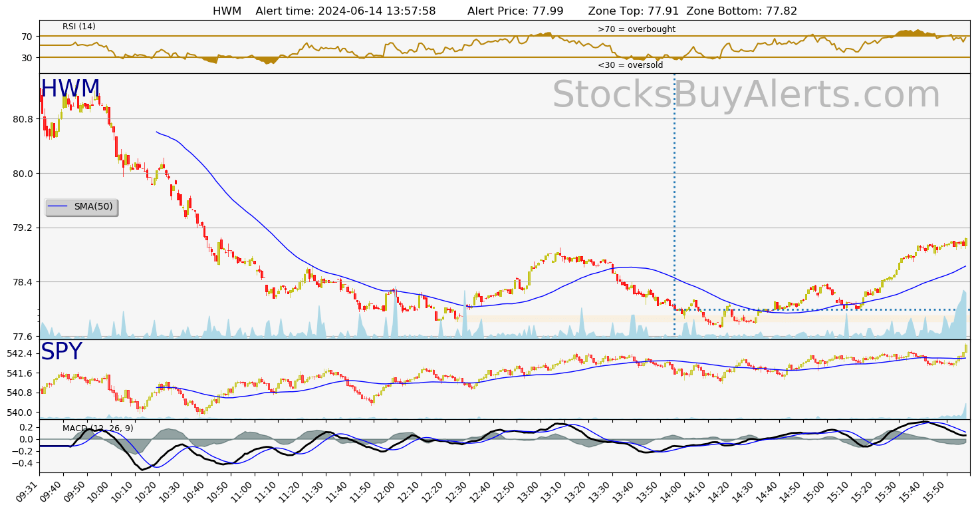Screen dimensions: 980x511
Task: Click the 542.4 SPY axis label
Action: pyautogui.click(x=19, y=353)
